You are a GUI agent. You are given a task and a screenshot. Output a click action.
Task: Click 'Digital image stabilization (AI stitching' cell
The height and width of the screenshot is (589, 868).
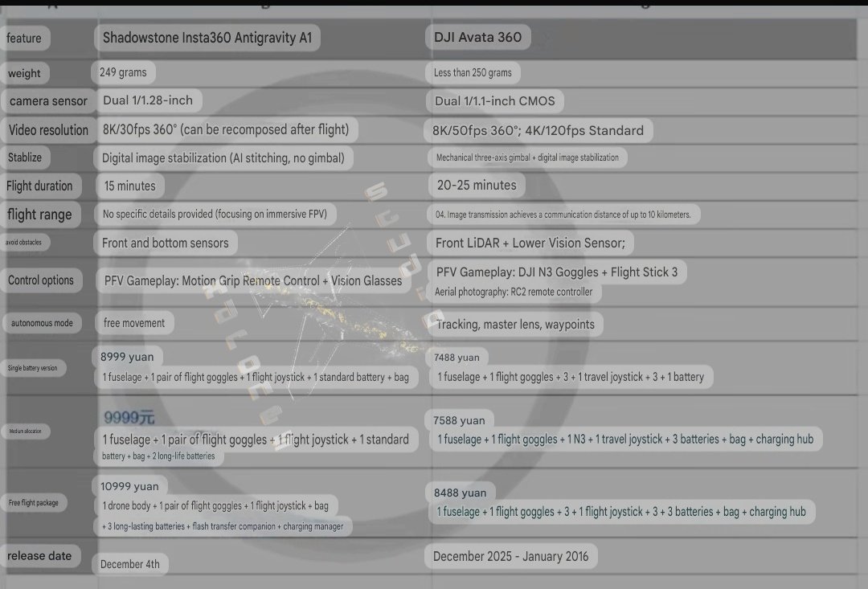223,157
